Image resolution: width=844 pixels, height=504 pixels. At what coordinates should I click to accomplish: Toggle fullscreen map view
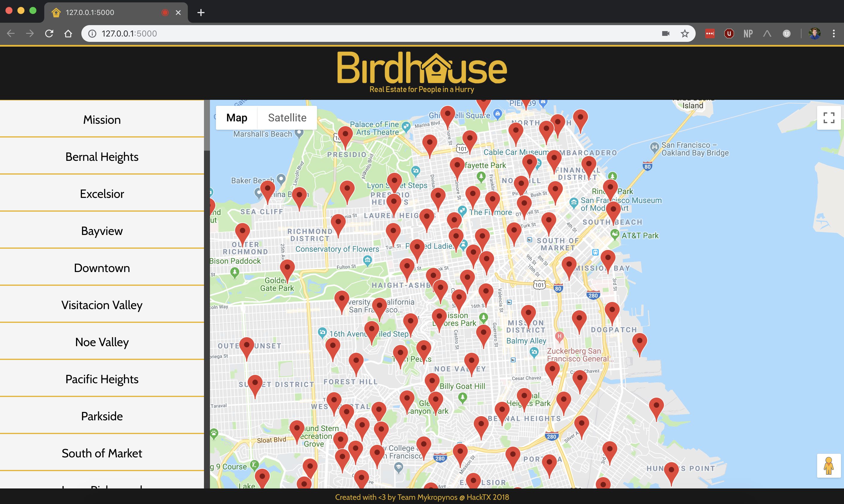[x=829, y=117]
